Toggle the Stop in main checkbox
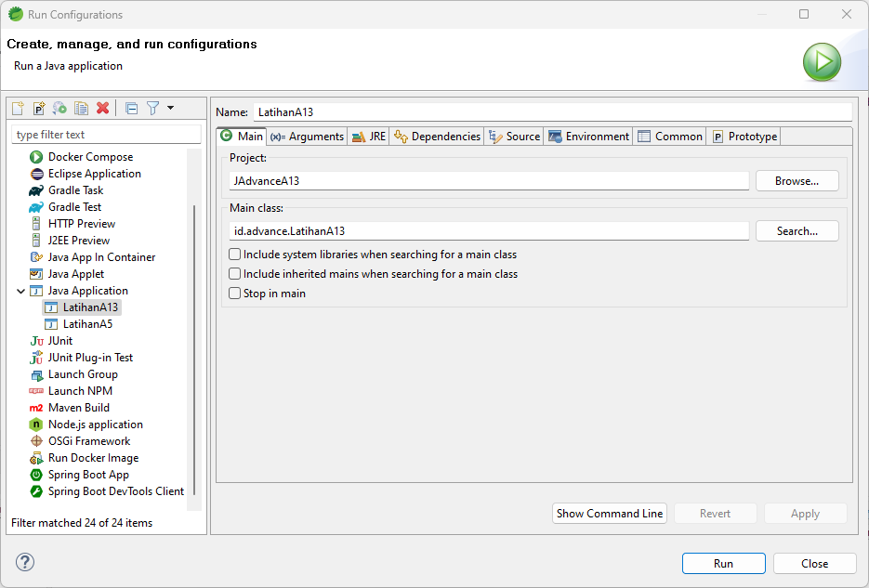Image resolution: width=869 pixels, height=588 pixels. click(x=235, y=293)
